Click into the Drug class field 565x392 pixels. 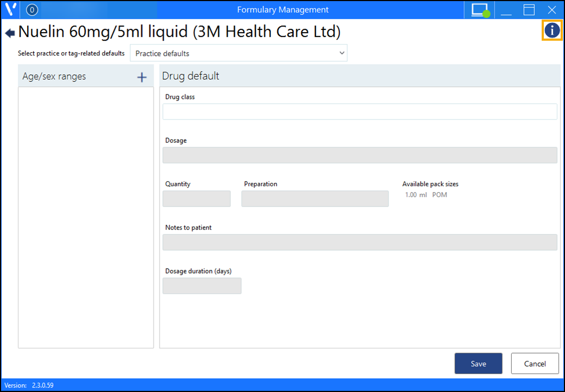point(359,112)
